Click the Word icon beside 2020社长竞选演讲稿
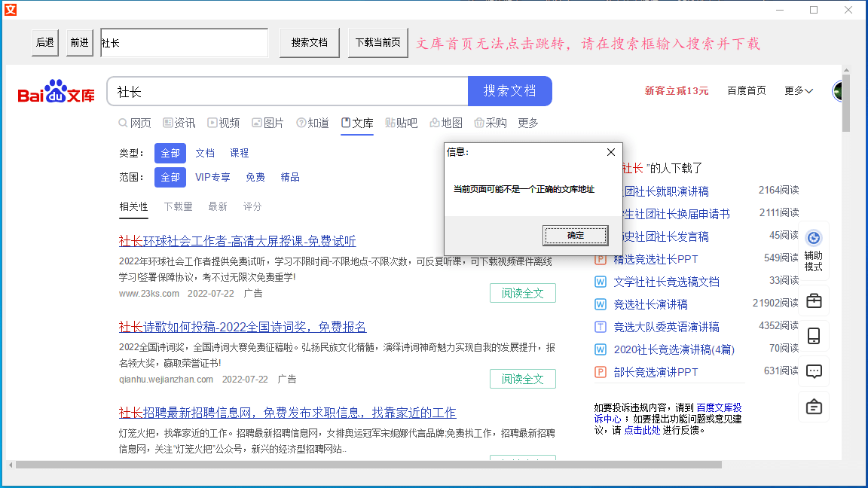 pyautogui.click(x=600, y=350)
